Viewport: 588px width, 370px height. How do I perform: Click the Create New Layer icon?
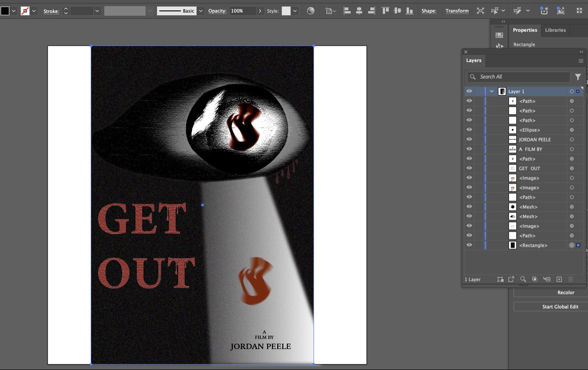tap(559, 279)
